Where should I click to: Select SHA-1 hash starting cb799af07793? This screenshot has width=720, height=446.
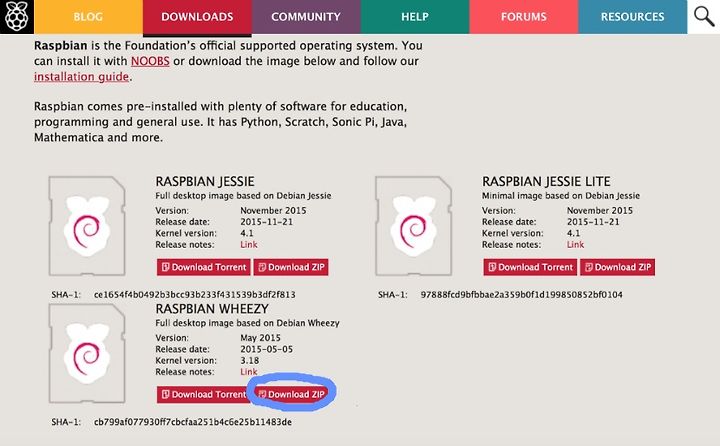coord(193,422)
